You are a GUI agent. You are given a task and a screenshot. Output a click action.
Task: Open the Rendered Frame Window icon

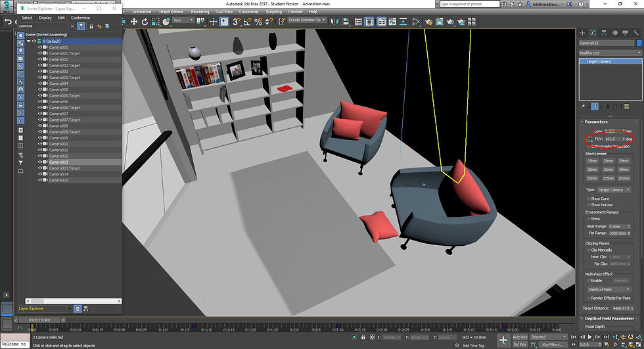pos(440,22)
